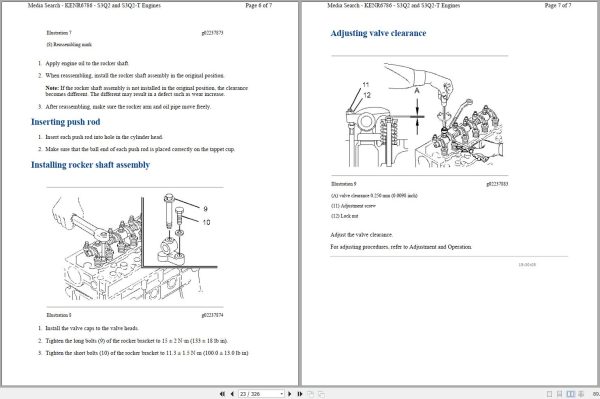Click the rocker shaft illustration 8 image
This screenshot has width=600, height=399.
135,247
